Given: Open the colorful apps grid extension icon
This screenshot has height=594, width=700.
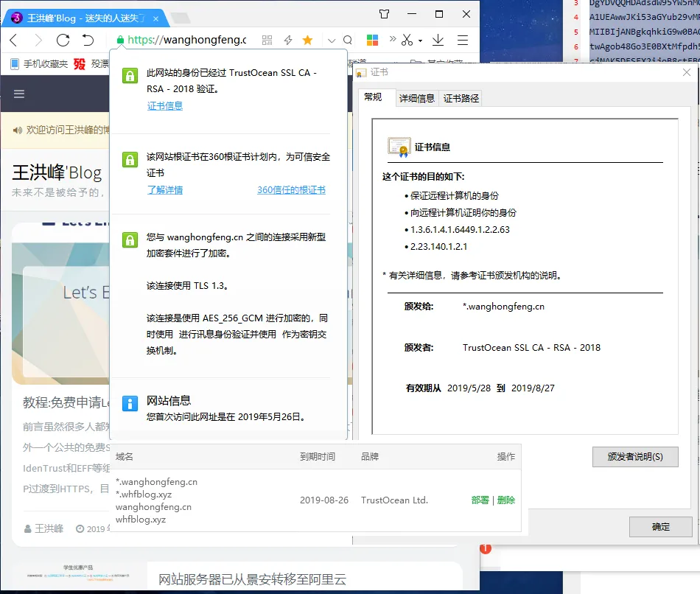Looking at the screenshot, I should [372, 41].
